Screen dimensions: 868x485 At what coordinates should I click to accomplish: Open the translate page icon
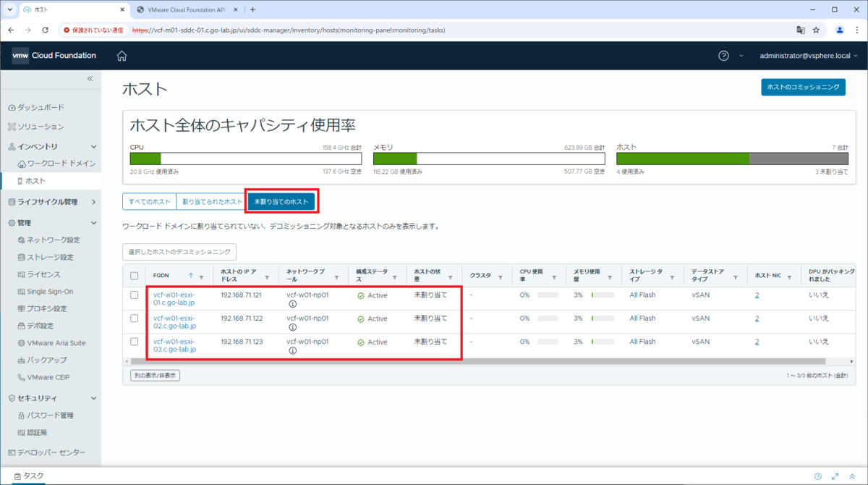[801, 30]
